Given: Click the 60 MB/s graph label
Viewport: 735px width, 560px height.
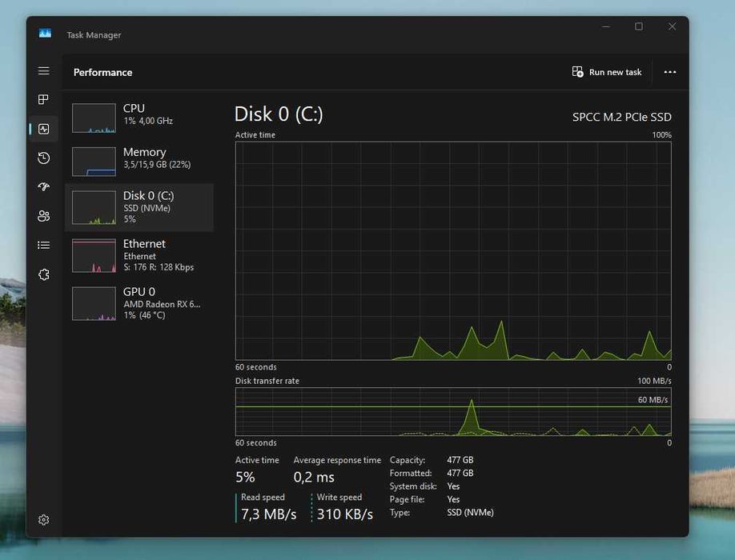Looking at the screenshot, I should click(x=653, y=399).
